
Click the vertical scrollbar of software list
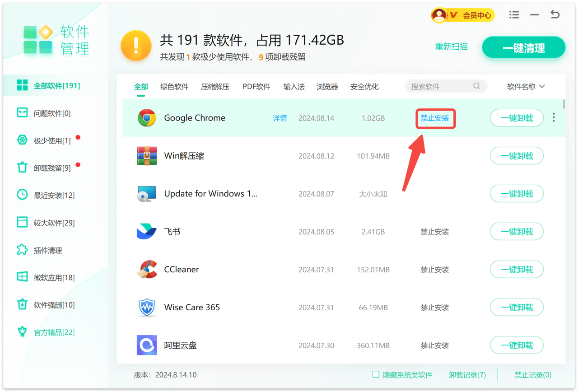(x=564, y=105)
